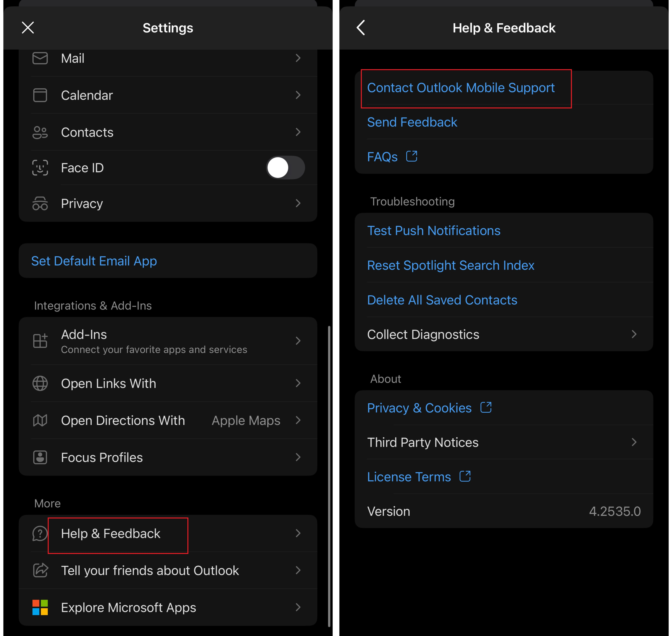Screen dimensions: 672x636
Task: Tap external link icon beside License Terms
Action: pyautogui.click(x=465, y=476)
